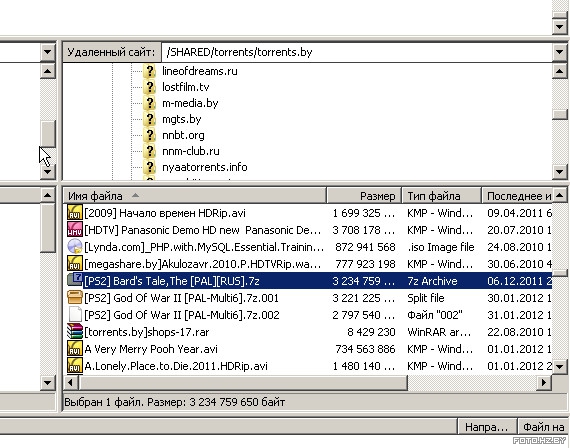Select [PS2] God Of War II .7z.001 file
The height and width of the screenshot is (448, 570).
(x=181, y=298)
